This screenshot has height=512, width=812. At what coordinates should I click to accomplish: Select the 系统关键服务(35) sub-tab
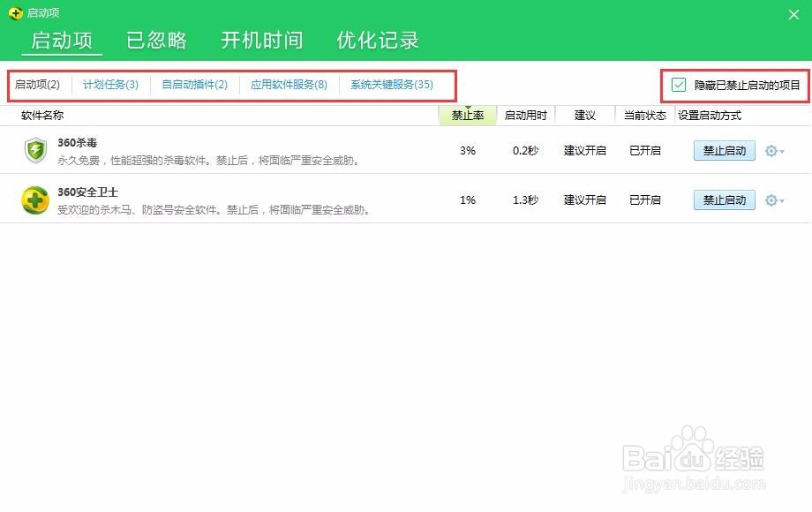392,85
